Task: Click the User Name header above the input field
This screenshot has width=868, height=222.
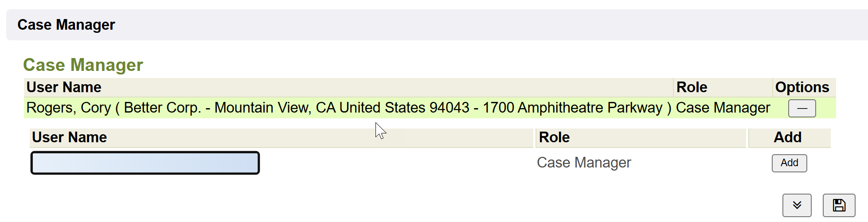Action: coord(70,137)
